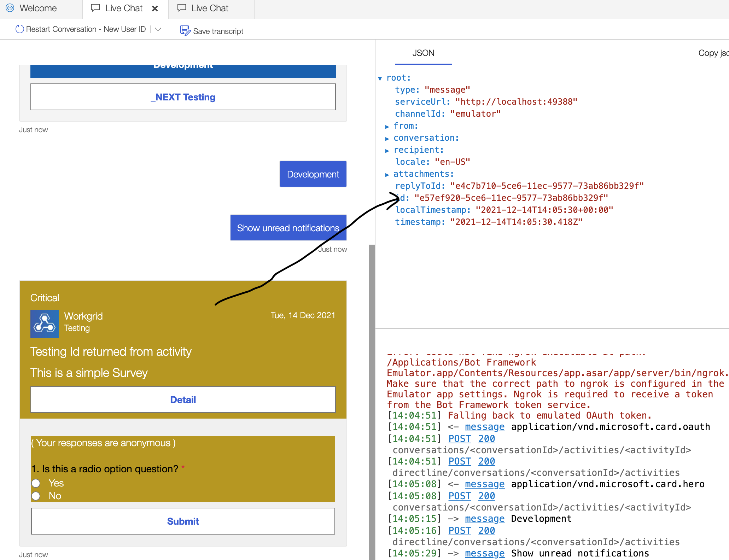Switch to the Welcome tab
Screen dimensions: 729x560
click(39, 8)
